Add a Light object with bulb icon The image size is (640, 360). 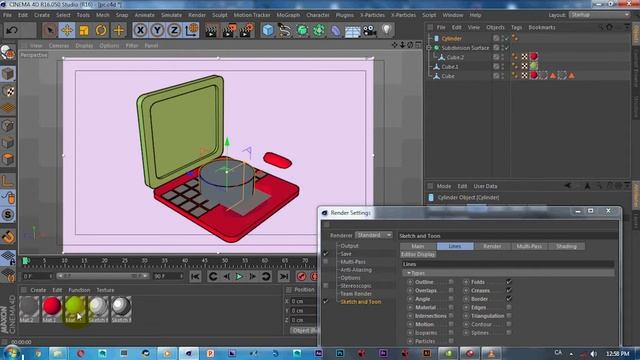(387, 29)
